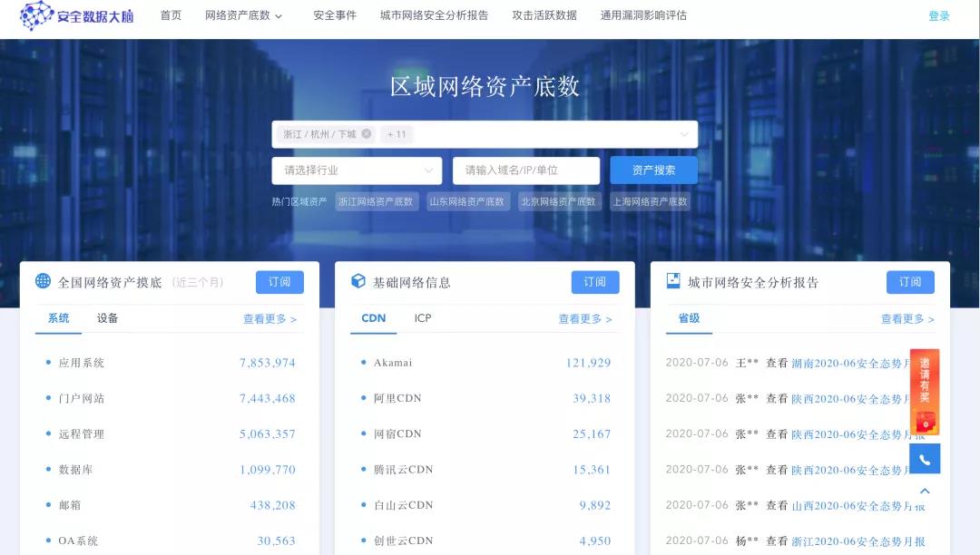
Task: Click the cube icon beside 基础网络信息
Action: tap(358, 281)
